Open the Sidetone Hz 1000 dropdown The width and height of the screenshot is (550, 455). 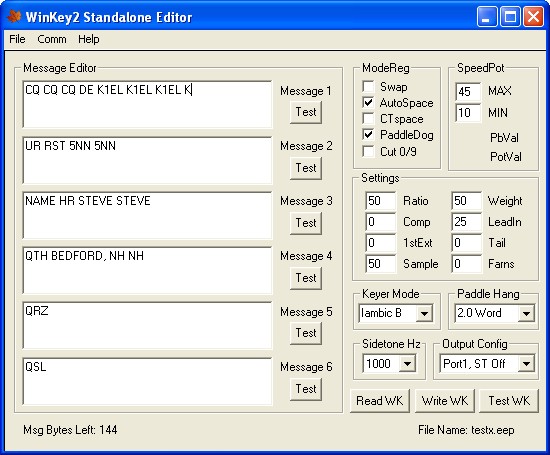pos(407,364)
